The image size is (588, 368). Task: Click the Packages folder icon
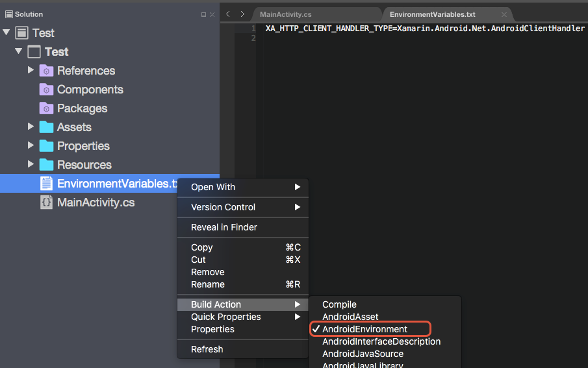(x=46, y=108)
